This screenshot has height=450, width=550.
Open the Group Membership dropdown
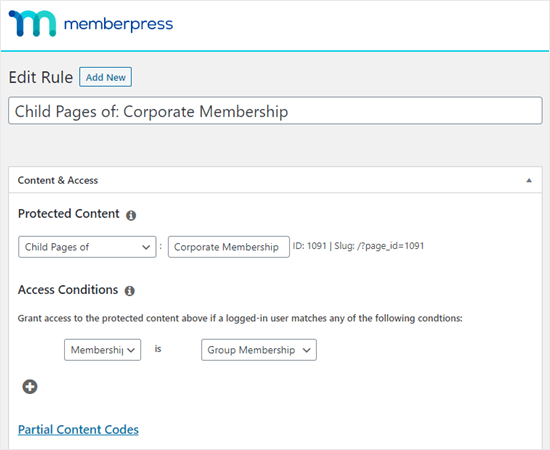pyautogui.click(x=259, y=350)
